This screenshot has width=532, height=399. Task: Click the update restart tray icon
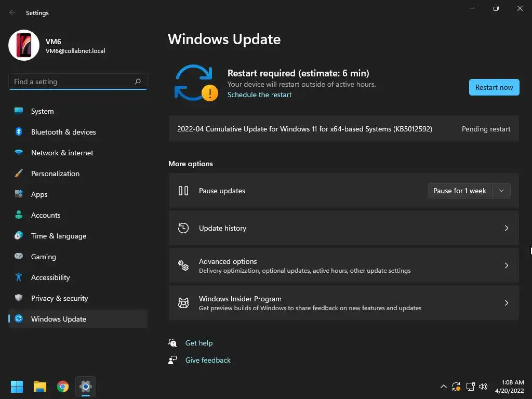[456, 387]
